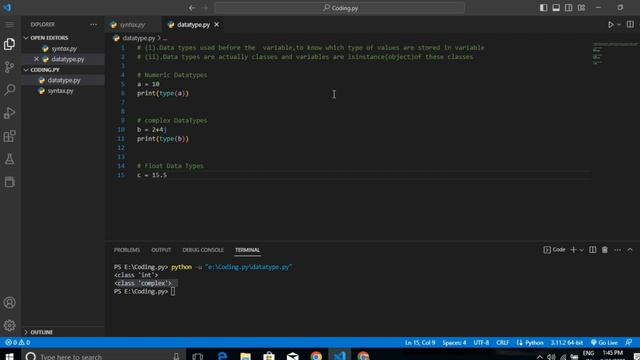Screen dimensions: 640x360
Task: Click the '<class 'complex'>' terminal output
Action: [x=143, y=283]
